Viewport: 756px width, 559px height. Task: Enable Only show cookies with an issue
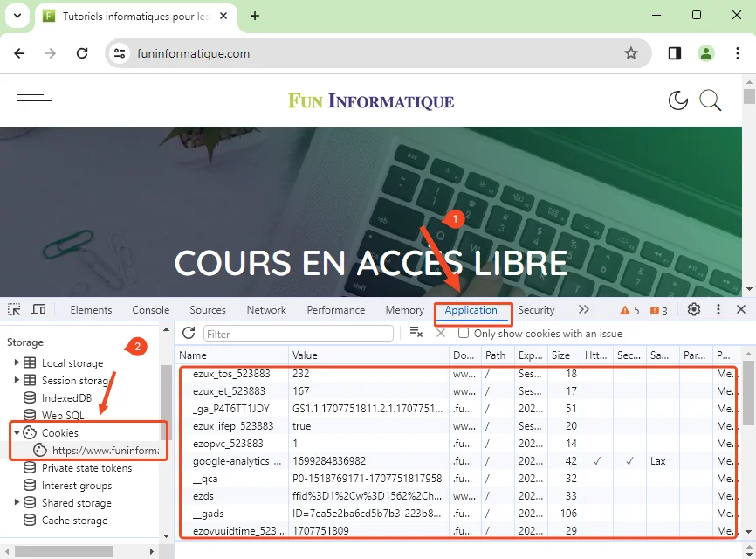coord(463,333)
